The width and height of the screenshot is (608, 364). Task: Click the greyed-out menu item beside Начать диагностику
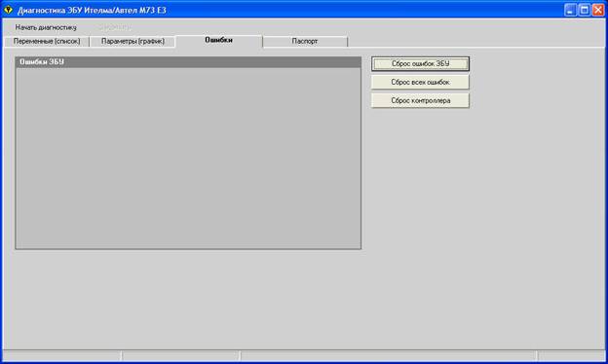[x=115, y=27]
